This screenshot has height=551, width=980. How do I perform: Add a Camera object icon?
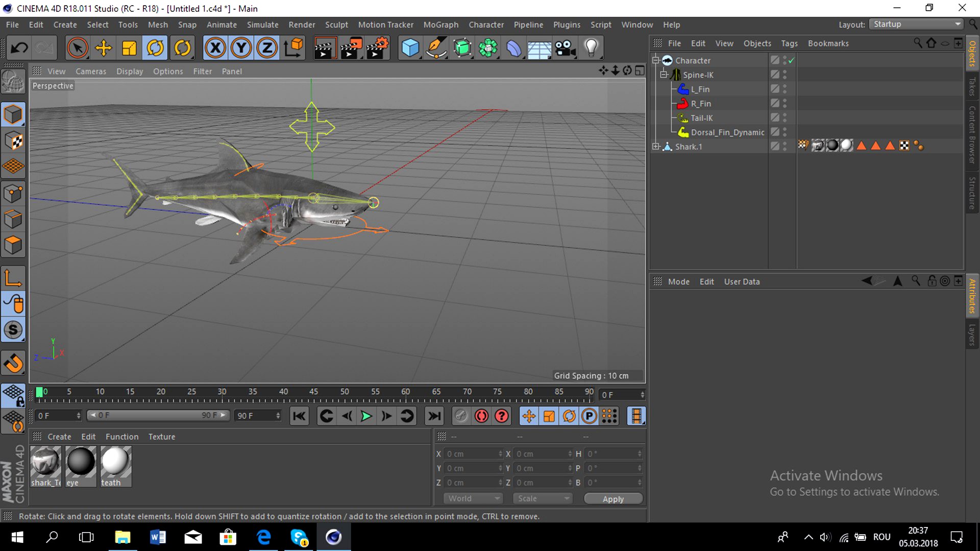click(x=566, y=48)
